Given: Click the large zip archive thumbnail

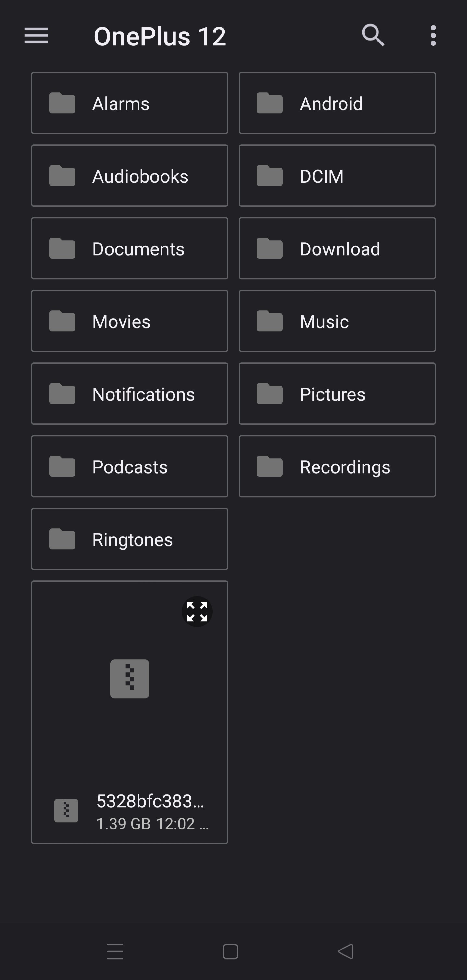Looking at the screenshot, I should pyautogui.click(x=130, y=679).
